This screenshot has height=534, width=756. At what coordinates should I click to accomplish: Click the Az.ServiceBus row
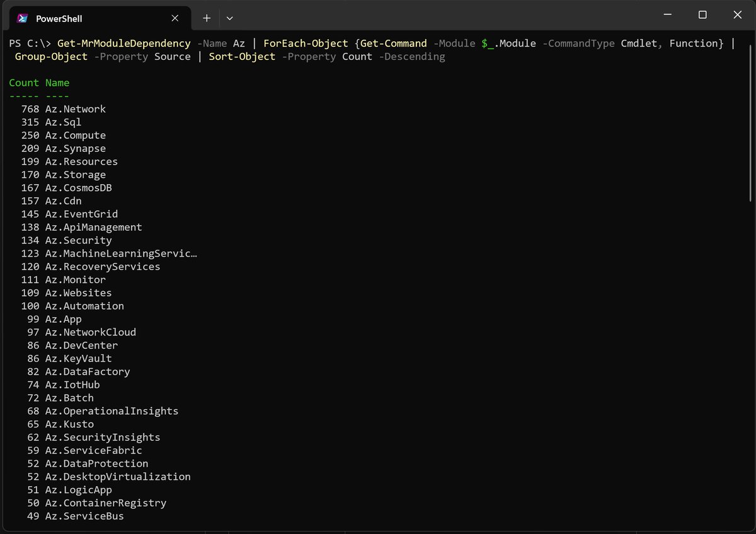click(76, 516)
